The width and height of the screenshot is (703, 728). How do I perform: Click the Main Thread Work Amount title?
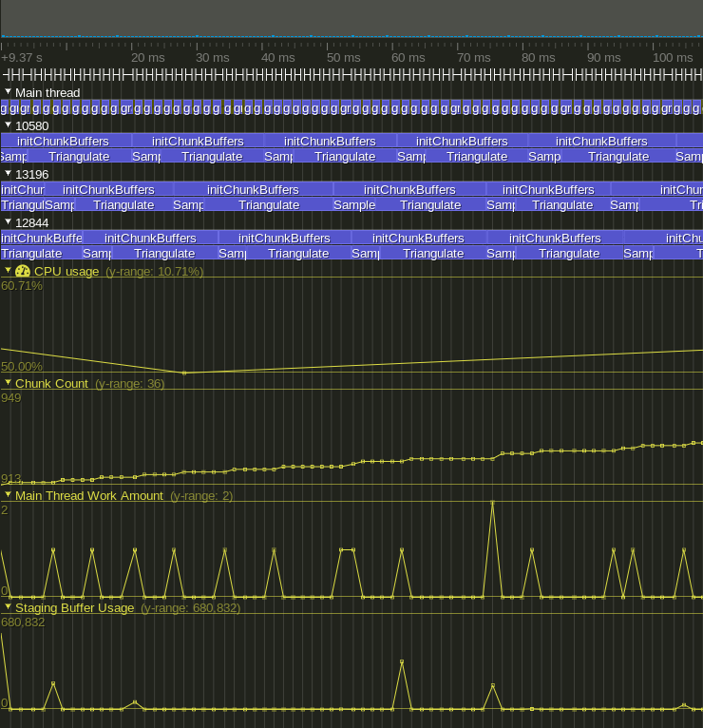[89, 496]
